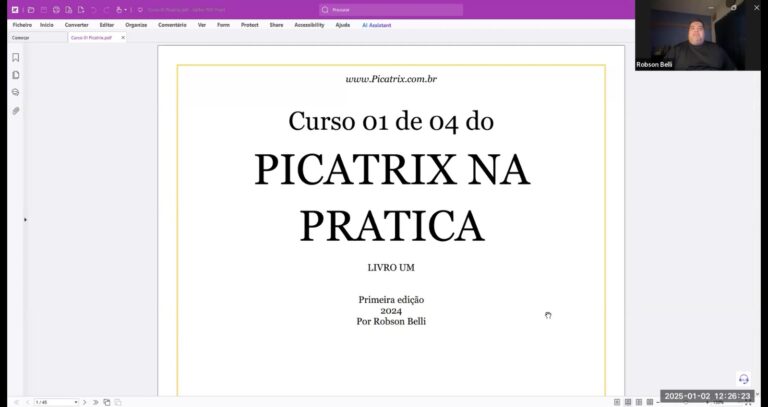Open the Protect ribbon tab
Image resolution: width=768 pixels, height=407 pixels.
point(249,25)
